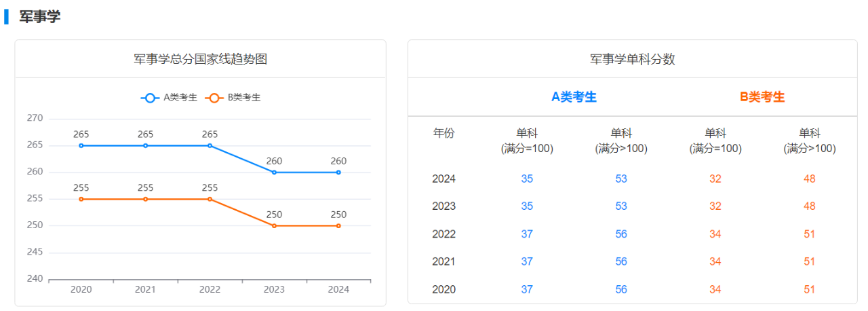Click the 年份 column header
The height and width of the screenshot is (311, 868).
(x=444, y=133)
